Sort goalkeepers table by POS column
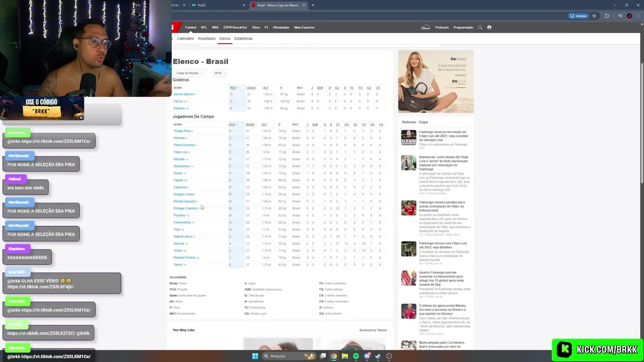The height and width of the screenshot is (362, 644). point(234,88)
